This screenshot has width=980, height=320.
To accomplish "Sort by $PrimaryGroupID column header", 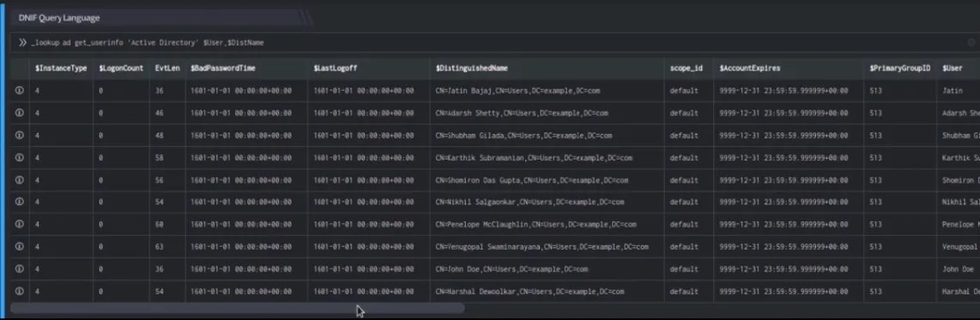I will [x=900, y=68].
